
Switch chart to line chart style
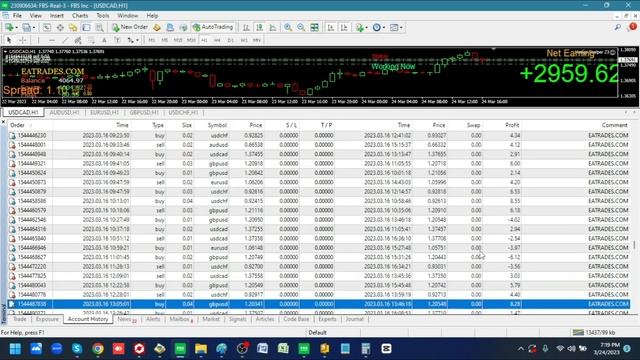[273, 27]
